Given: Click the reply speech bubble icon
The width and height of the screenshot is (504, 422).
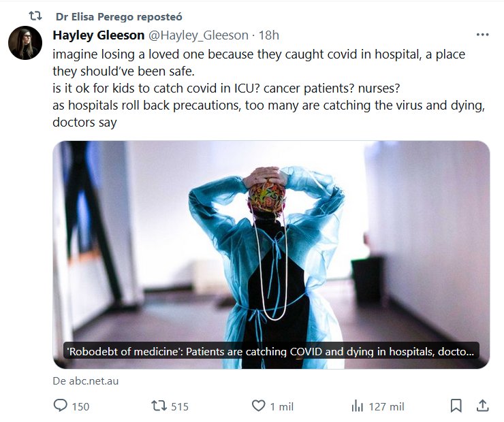Looking at the screenshot, I should 61,406.
